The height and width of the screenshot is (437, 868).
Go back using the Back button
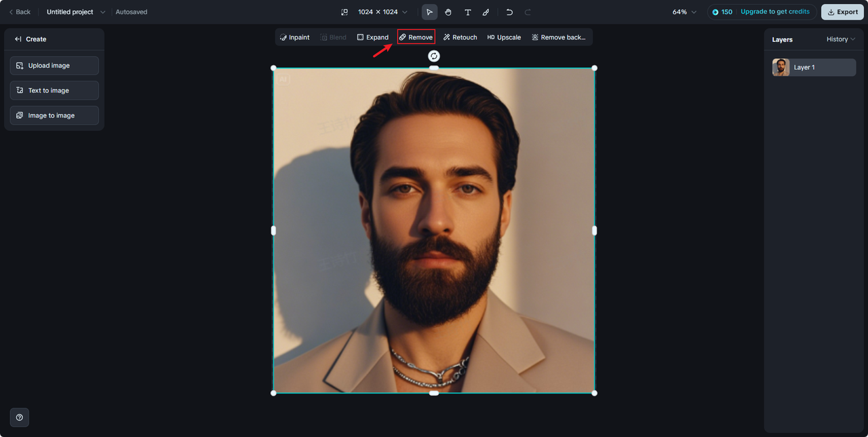(x=20, y=12)
